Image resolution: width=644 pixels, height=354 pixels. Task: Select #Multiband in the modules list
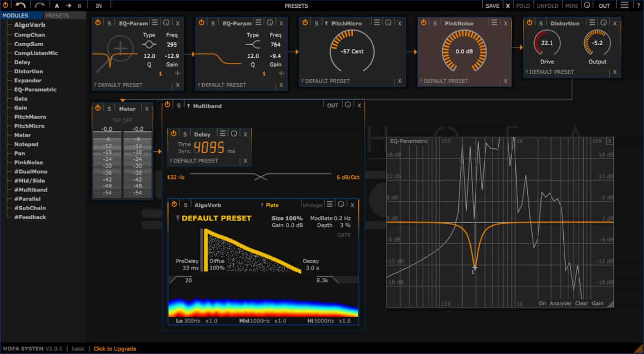click(31, 190)
